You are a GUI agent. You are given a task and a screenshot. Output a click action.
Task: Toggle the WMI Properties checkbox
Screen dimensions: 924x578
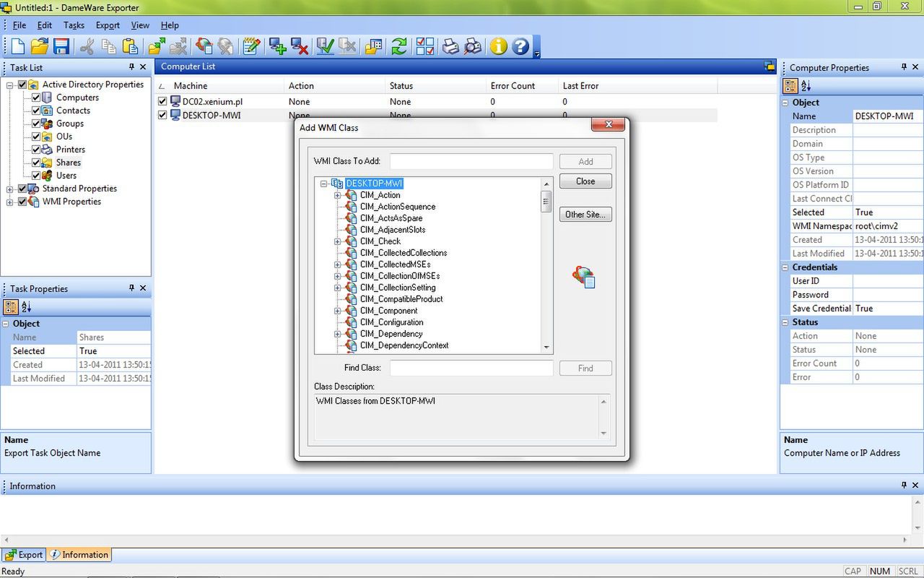click(x=22, y=202)
